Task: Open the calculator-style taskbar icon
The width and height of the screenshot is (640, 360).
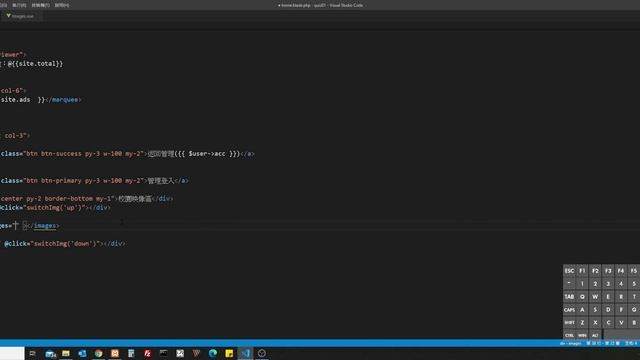Action: pyautogui.click(x=131, y=353)
